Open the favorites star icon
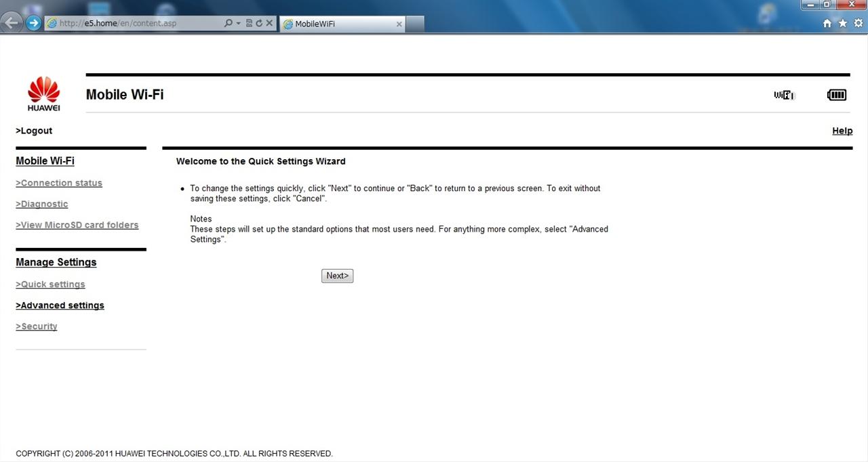This screenshot has height=462, width=868. tap(842, 23)
